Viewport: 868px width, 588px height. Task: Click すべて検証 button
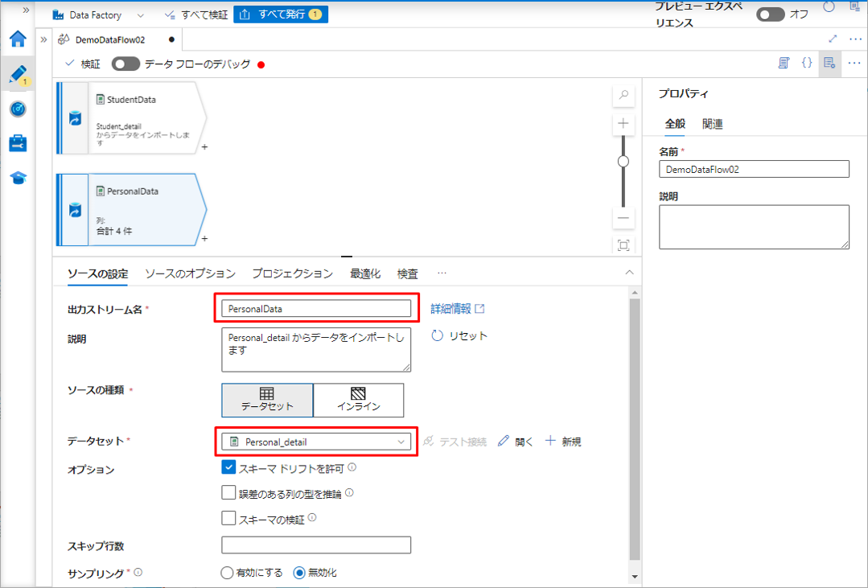coord(196,15)
